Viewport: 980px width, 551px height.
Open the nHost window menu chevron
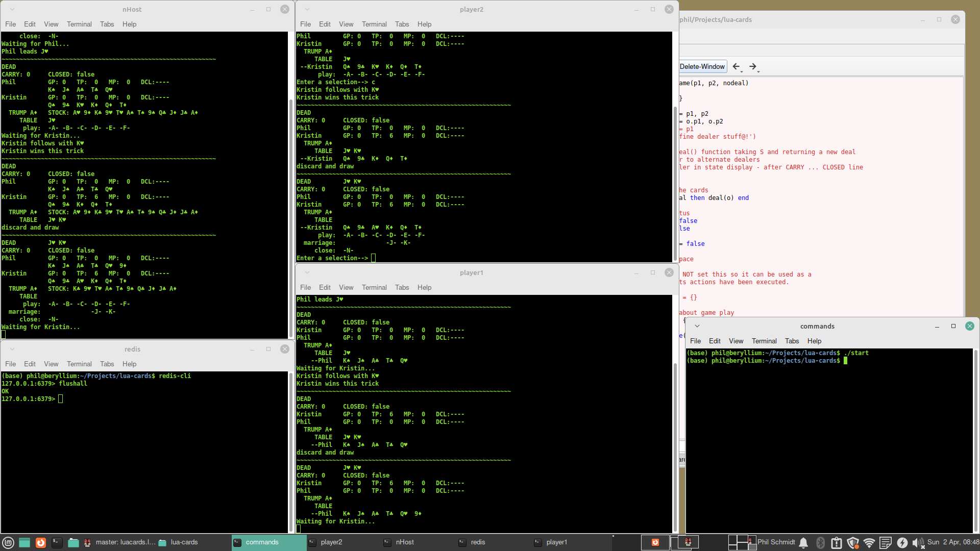pyautogui.click(x=12, y=9)
